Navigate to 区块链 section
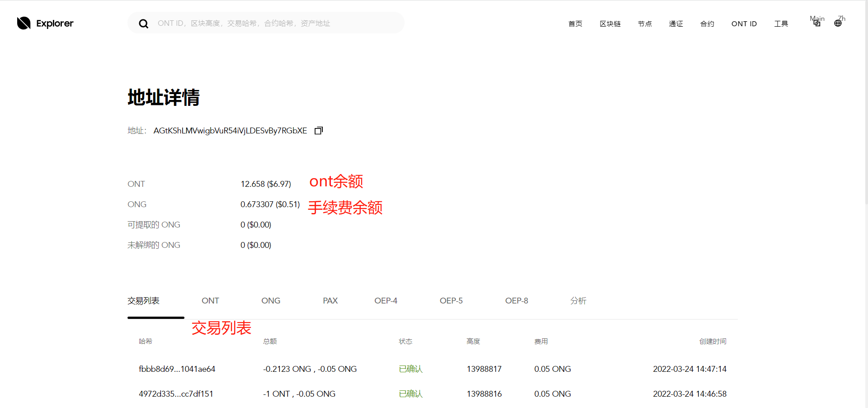The image size is (868, 408). (x=610, y=24)
